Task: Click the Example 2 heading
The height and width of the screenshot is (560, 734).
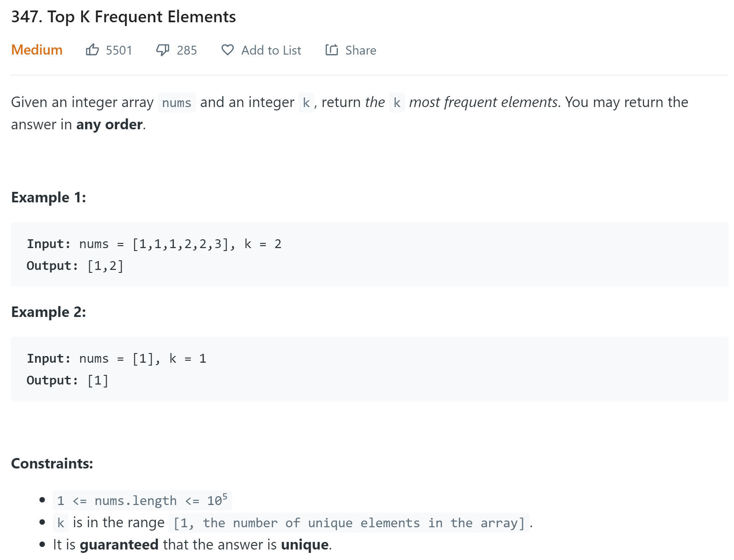Action: pos(49,312)
